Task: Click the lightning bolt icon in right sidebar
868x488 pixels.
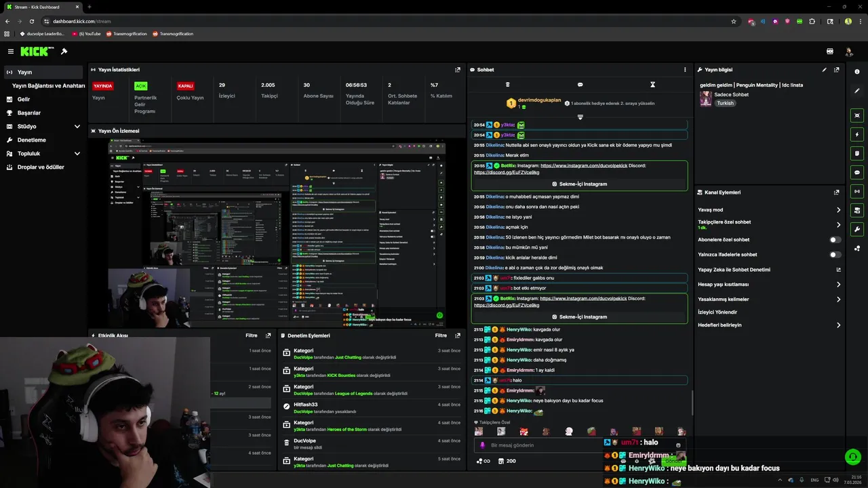Action: (x=857, y=134)
